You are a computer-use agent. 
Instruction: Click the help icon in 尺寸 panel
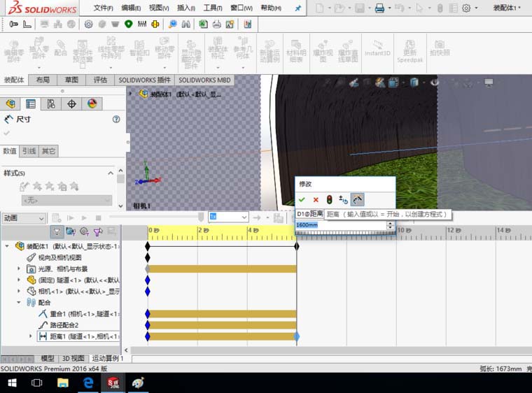(116, 119)
